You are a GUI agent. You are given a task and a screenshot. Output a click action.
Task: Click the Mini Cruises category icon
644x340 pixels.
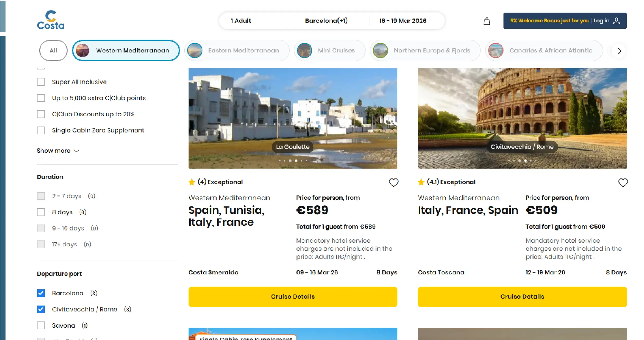[x=305, y=50]
